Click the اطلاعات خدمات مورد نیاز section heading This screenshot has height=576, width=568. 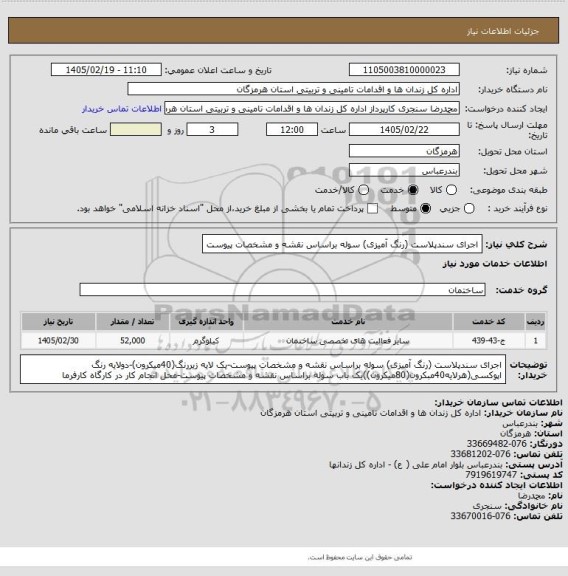pos(495,264)
